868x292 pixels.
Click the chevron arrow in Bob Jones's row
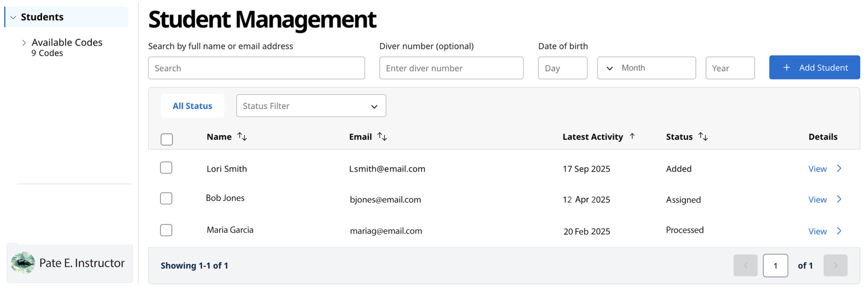click(839, 199)
